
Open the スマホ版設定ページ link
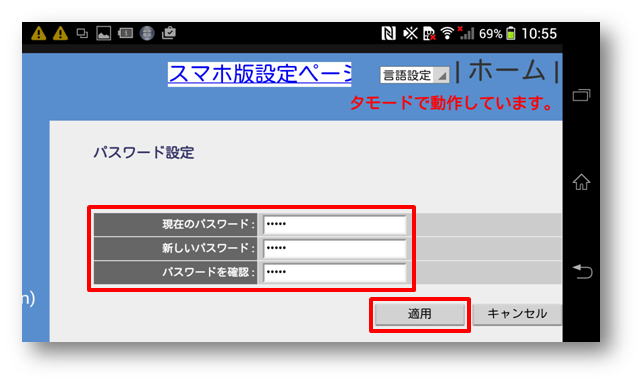[x=260, y=74]
